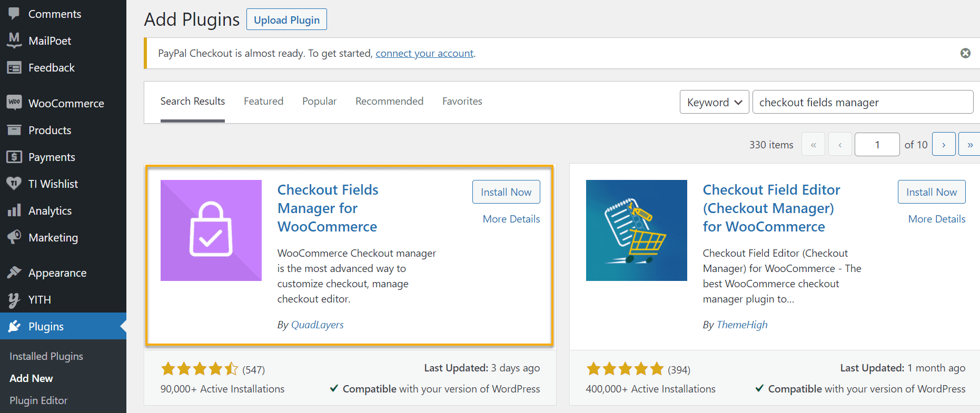Click the Feedback form icon
The image size is (980, 413).
pos(14,67)
